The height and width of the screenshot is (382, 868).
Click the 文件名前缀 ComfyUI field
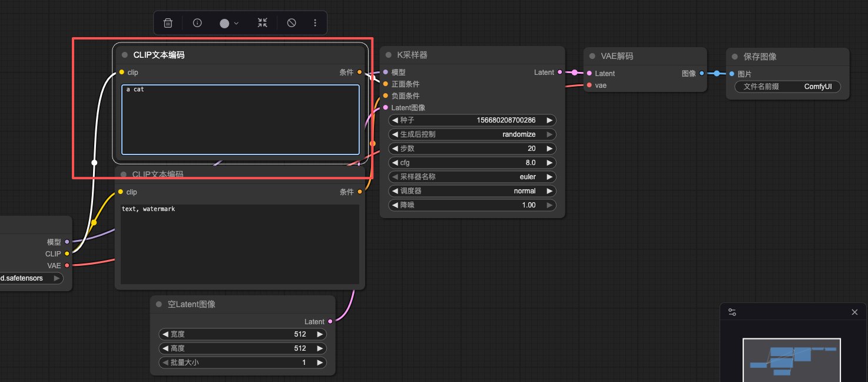coord(787,87)
